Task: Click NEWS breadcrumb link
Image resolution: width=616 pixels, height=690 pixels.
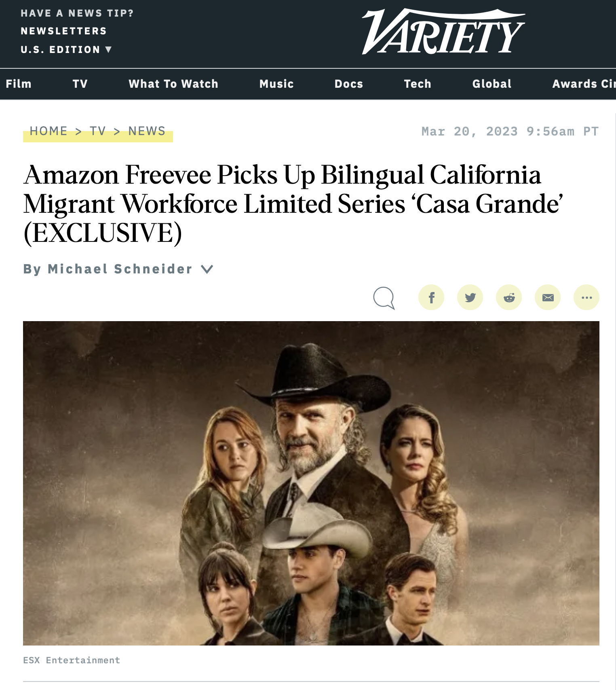Action: point(147,131)
